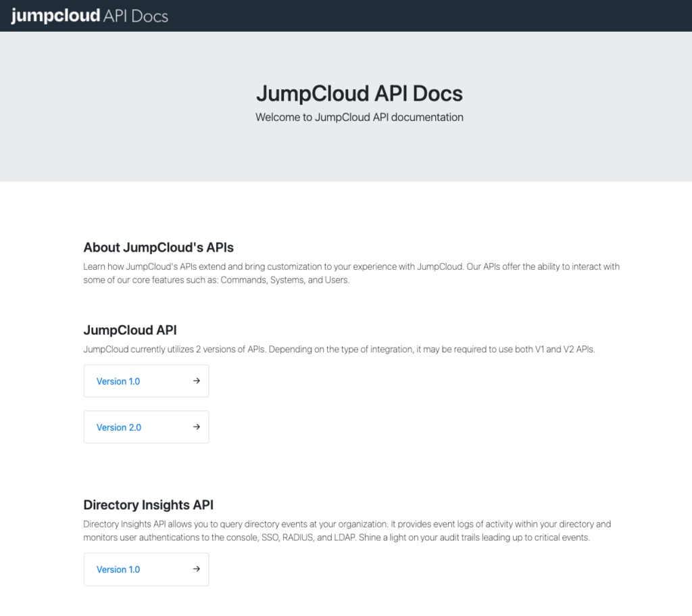Click the large "JumpCloud API Docs" page title
This screenshot has width=692, height=616.
point(359,93)
